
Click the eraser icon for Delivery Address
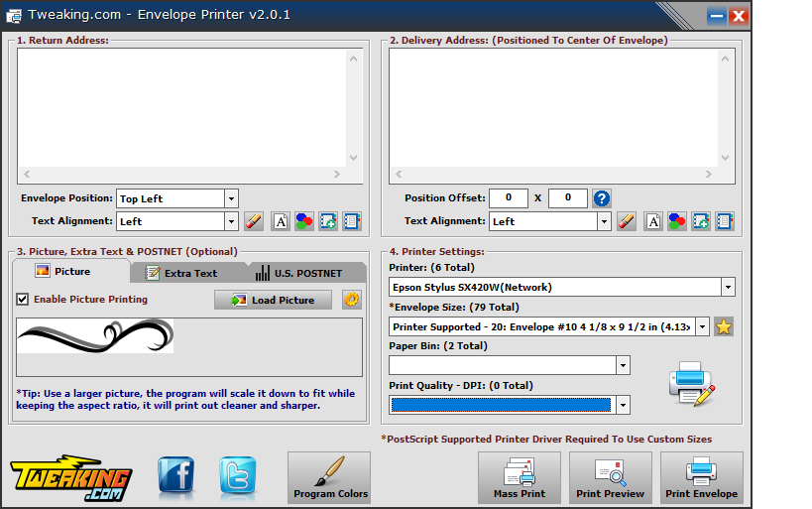627,221
